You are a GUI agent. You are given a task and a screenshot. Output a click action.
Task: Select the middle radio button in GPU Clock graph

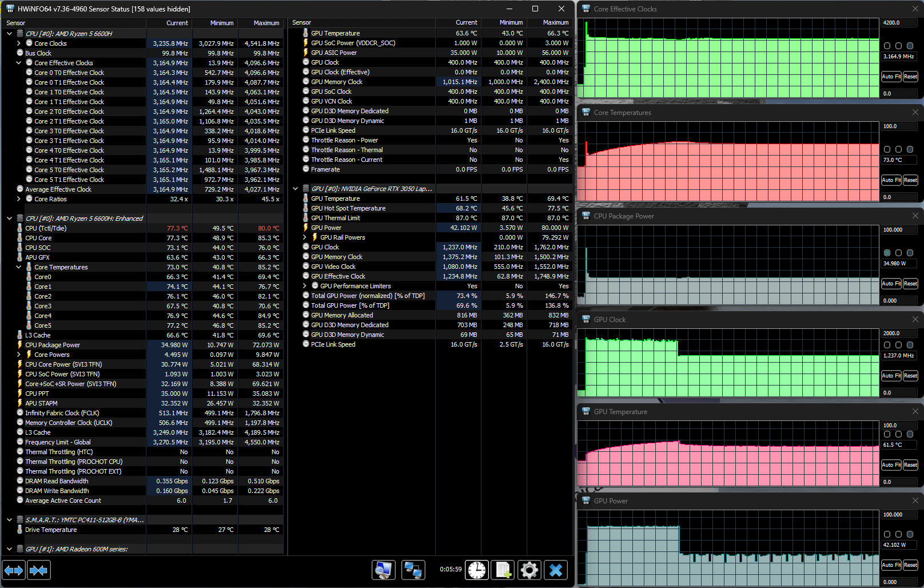[x=899, y=345]
